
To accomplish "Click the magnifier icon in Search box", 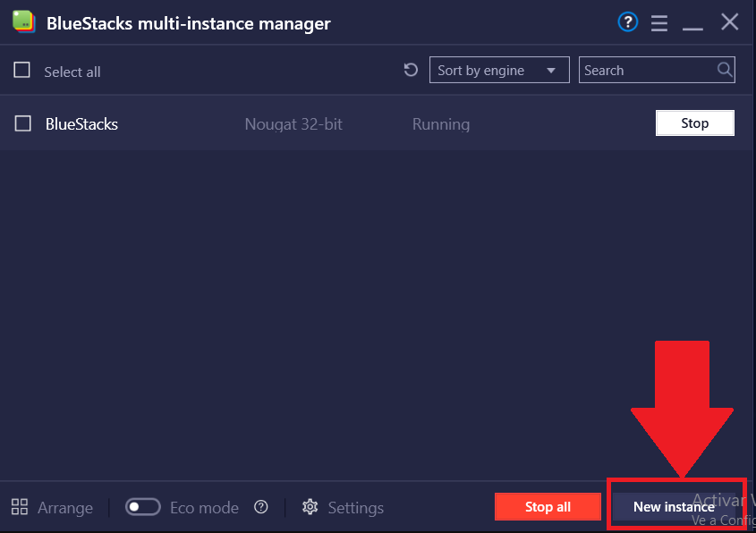I will (724, 70).
